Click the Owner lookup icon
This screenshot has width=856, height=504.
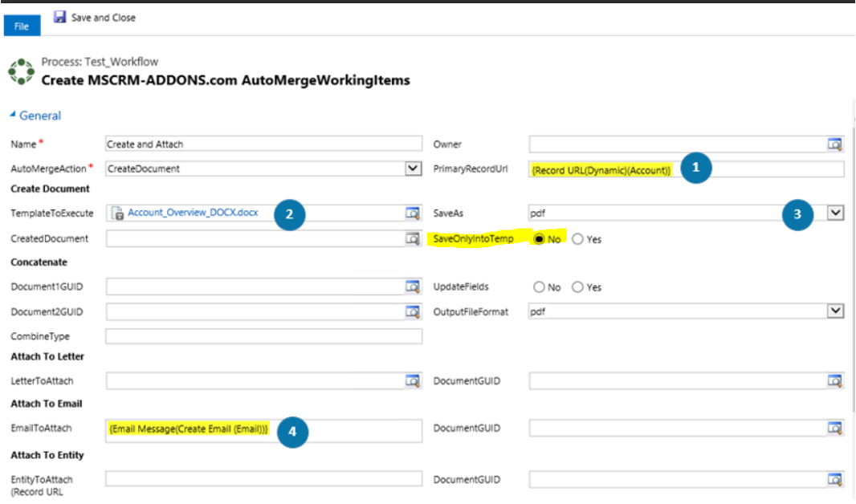[x=834, y=144]
